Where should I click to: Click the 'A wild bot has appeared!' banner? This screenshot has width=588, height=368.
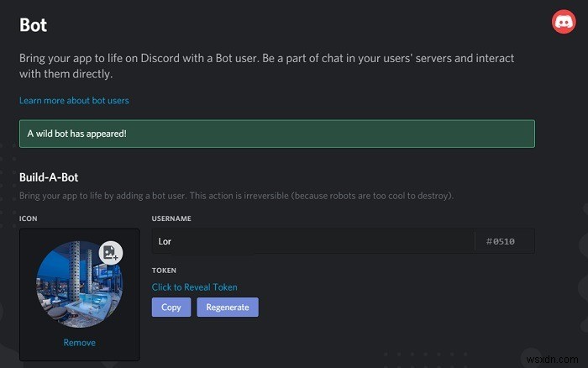(277, 134)
